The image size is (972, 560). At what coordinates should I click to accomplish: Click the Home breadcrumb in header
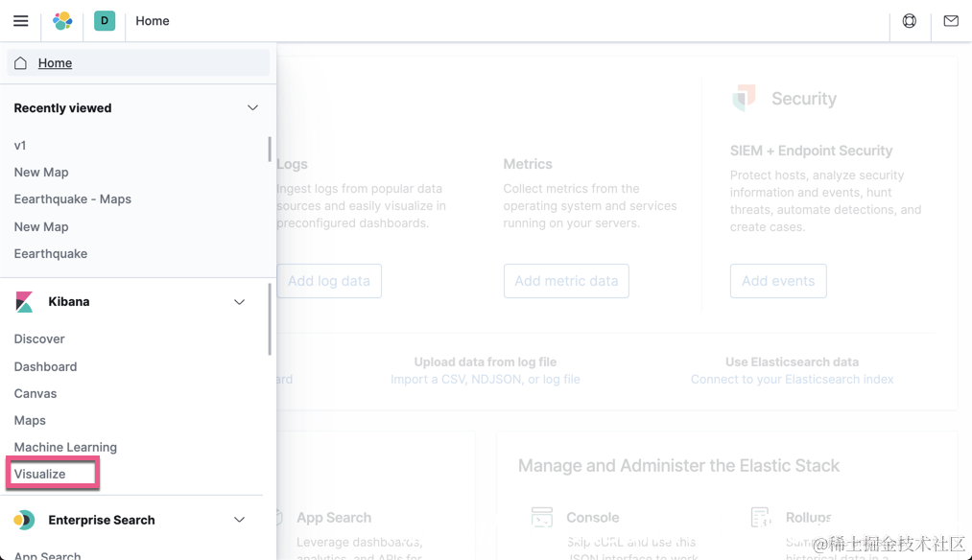[x=153, y=20]
